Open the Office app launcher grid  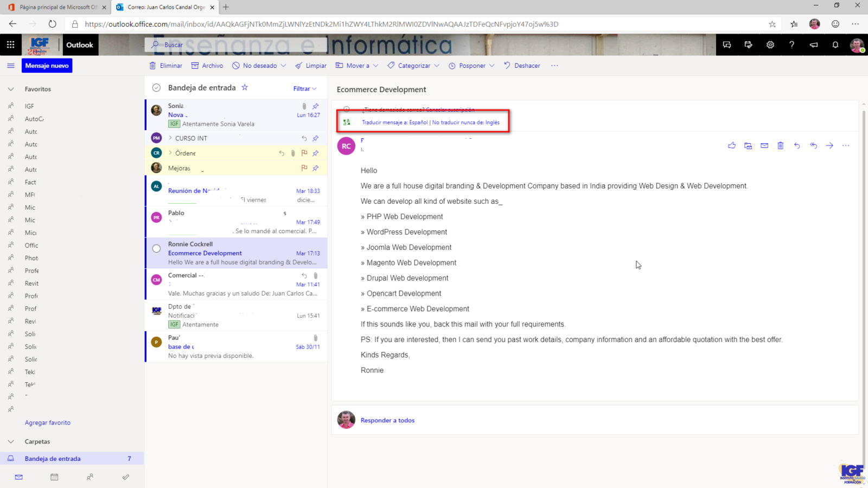coord(11,45)
